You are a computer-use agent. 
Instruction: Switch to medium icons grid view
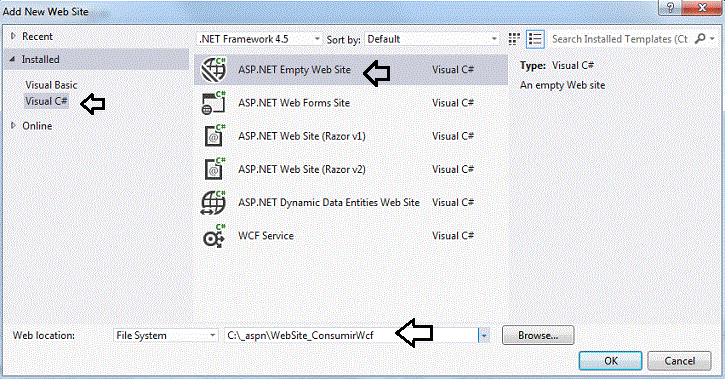[x=514, y=39]
